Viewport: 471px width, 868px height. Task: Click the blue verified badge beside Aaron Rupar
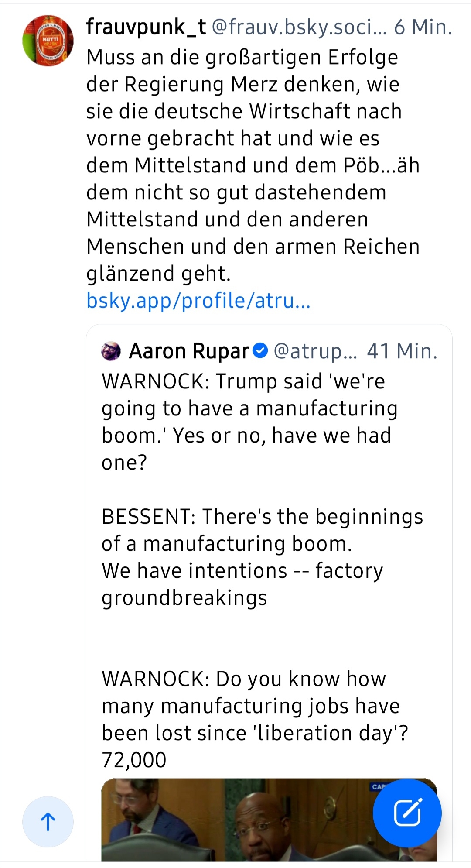click(260, 350)
